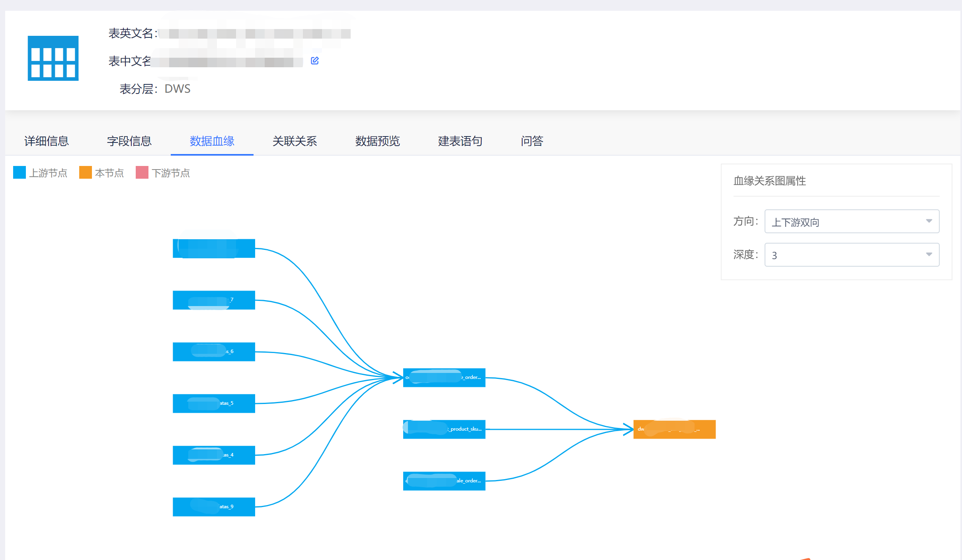The height and width of the screenshot is (560, 962).
Task: Click the pink 下游节点 legend square
Action: coord(142,172)
